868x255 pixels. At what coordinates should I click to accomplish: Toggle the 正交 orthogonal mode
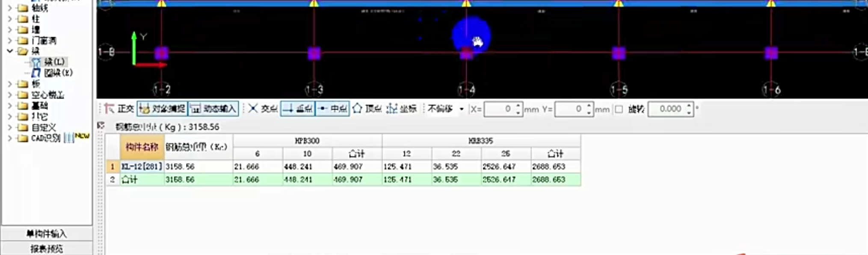[x=119, y=109]
